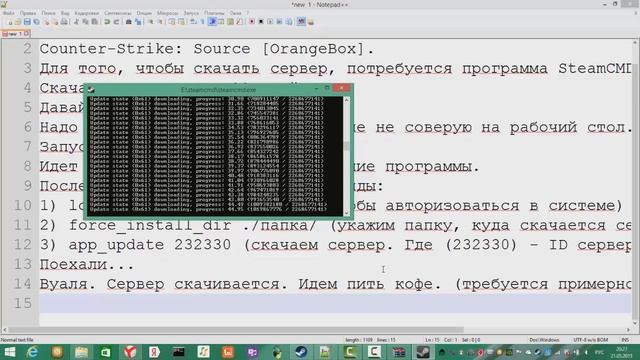Toggle the highlighted Indent Guide toolbar button
Screen dimensions: 640x360
(212, 22)
